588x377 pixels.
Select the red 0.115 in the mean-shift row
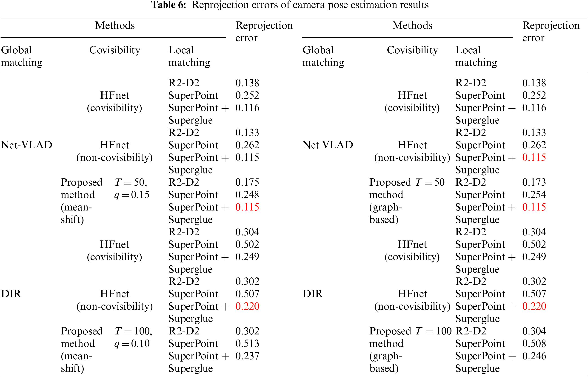(247, 207)
